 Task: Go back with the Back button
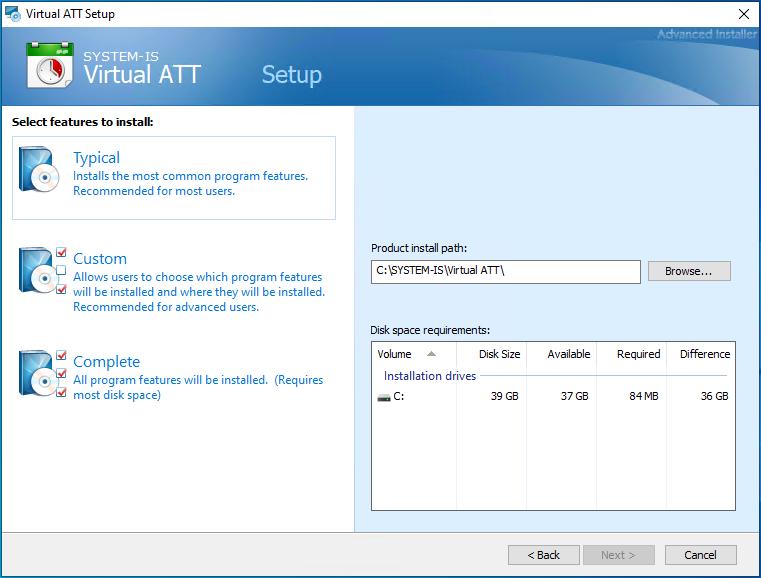543,555
